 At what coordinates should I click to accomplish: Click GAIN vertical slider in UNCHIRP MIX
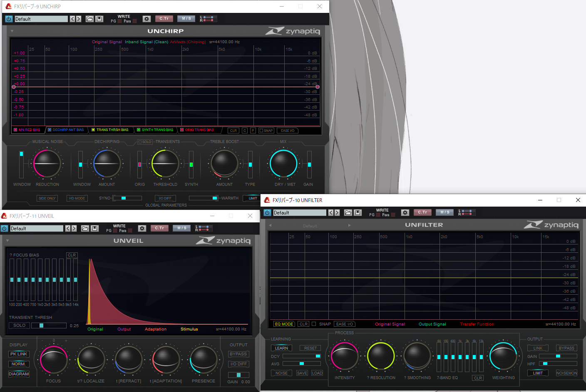[309, 164]
